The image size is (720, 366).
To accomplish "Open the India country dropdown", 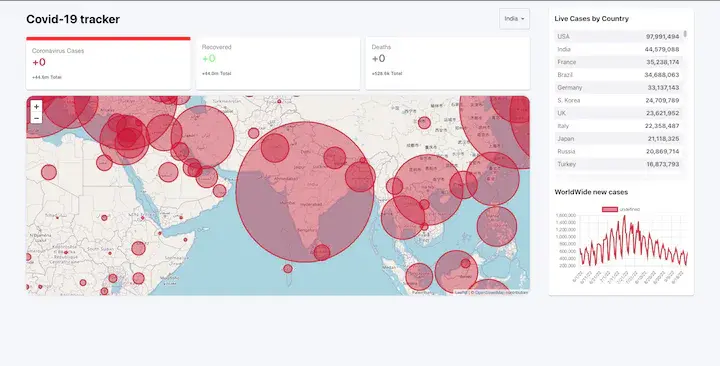I will [514, 19].
